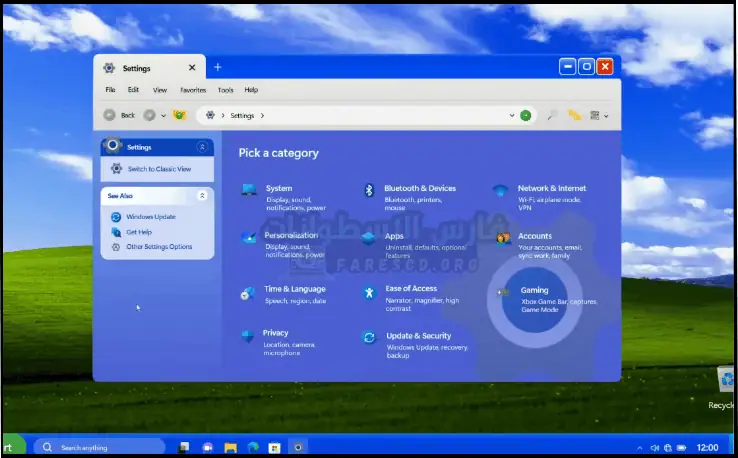This screenshot has height=458, width=738.
Task: Collapse the See Also sidebar panel
Action: pyautogui.click(x=202, y=195)
